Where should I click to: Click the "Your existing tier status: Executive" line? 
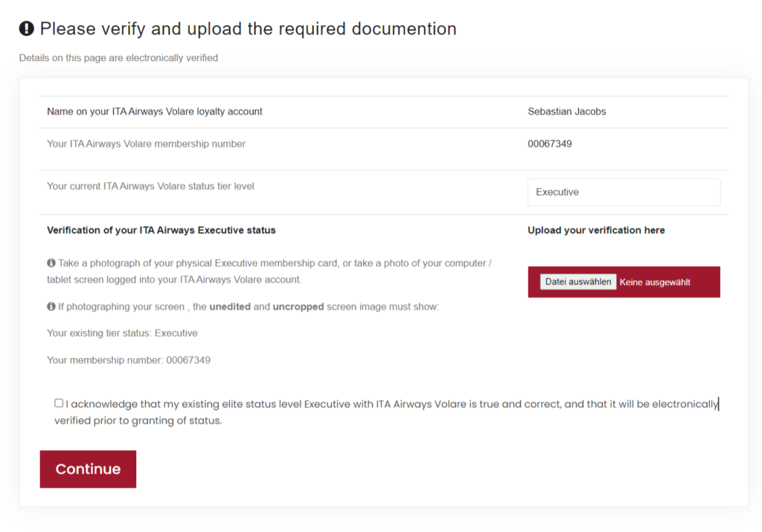(122, 333)
